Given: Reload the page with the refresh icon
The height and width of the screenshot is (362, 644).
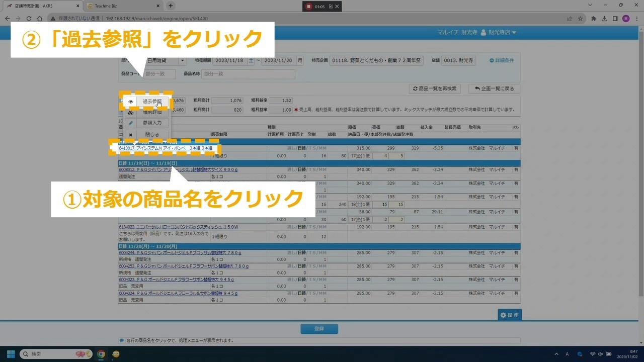Looking at the screenshot, I should click(29, 19).
